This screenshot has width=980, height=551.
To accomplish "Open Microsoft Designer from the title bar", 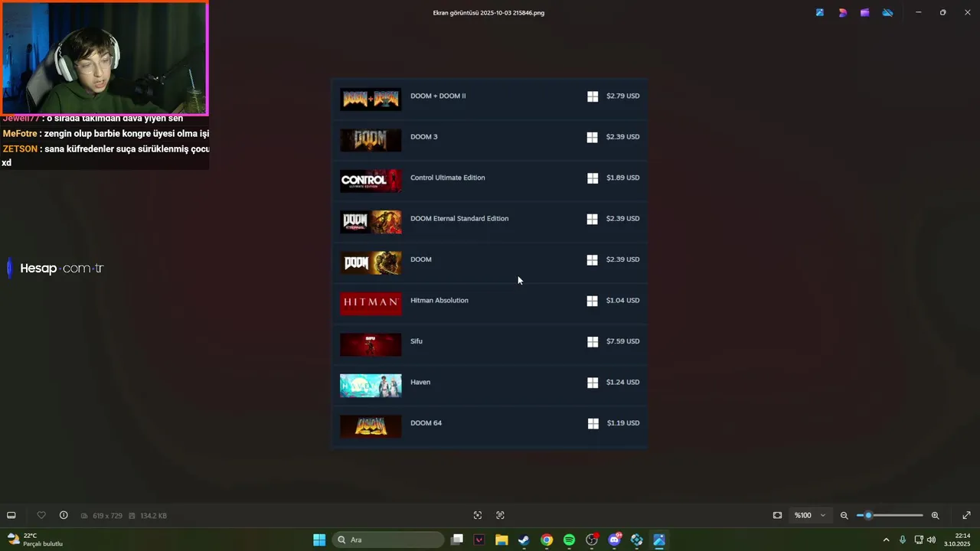I will (842, 12).
